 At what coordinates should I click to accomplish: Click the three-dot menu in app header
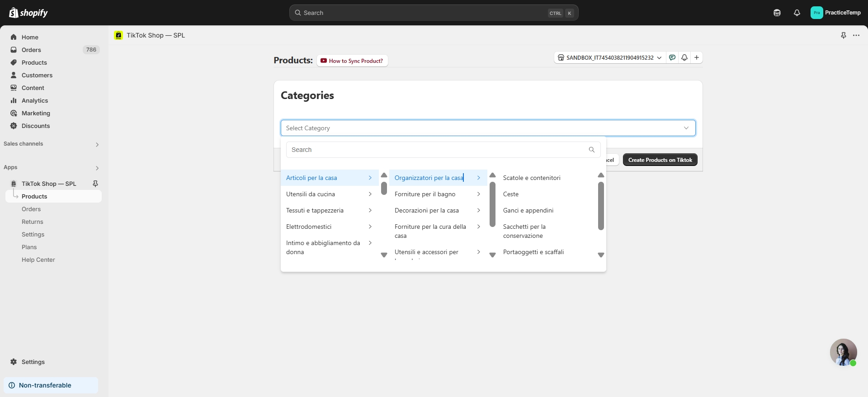[x=856, y=35]
